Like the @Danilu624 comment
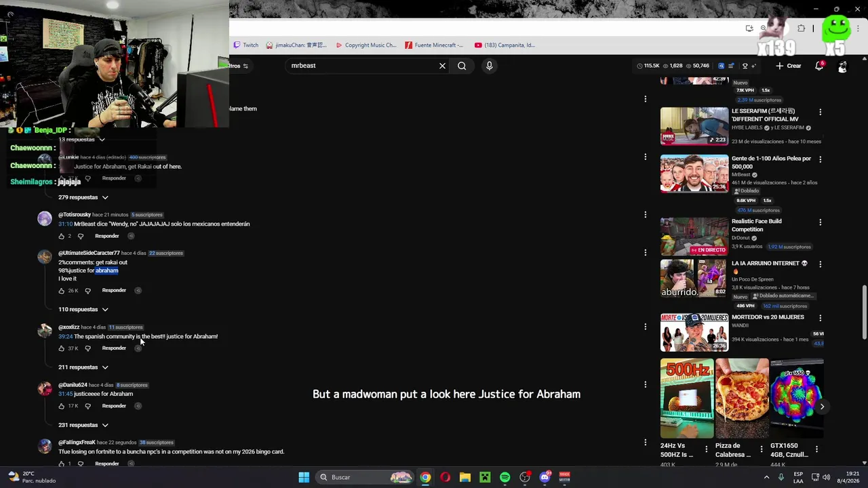868x488 pixels. coord(62,406)
